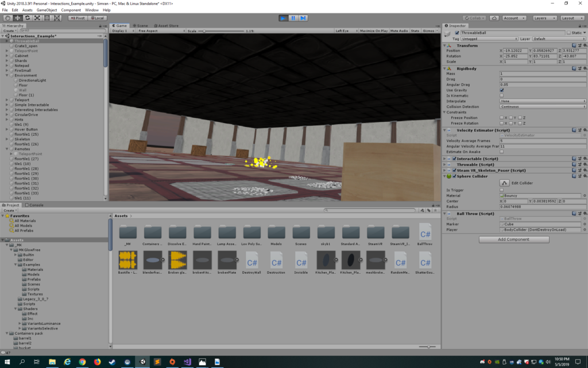Collapse the Environment hierarchy item
The width and height of the screenshot is (588, 368).
7,75
